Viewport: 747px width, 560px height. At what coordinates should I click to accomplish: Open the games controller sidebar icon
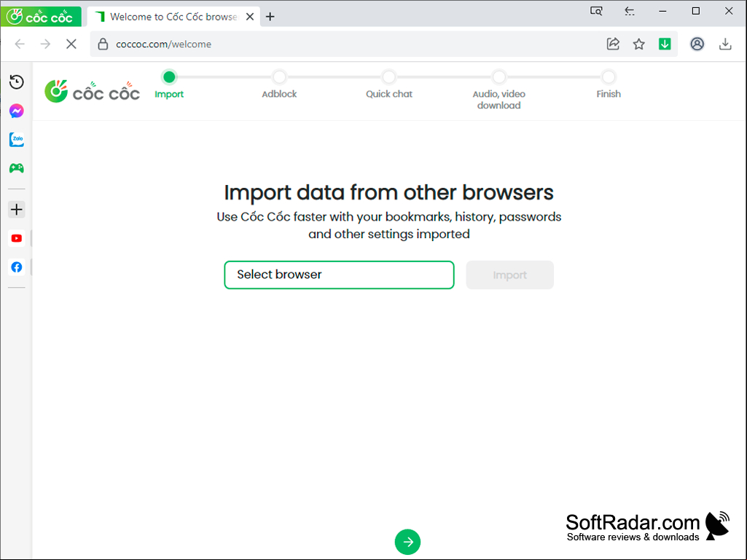[17, 168]
